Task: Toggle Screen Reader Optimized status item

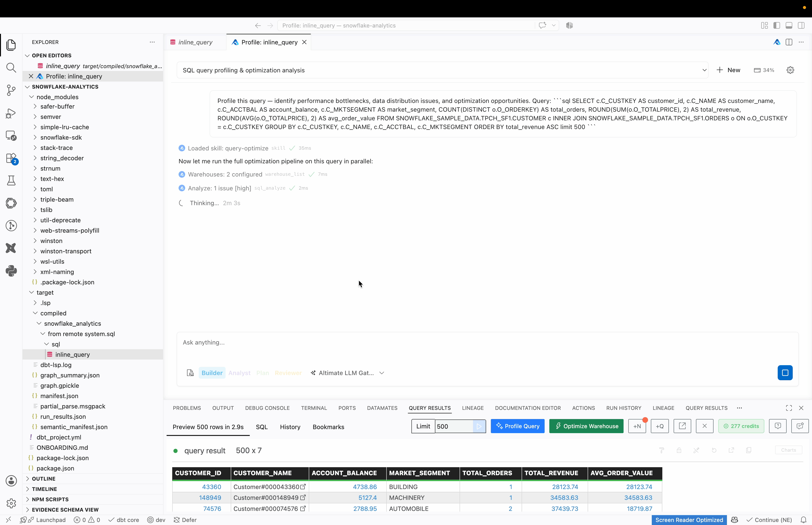Action: click(x=689, y=520)
